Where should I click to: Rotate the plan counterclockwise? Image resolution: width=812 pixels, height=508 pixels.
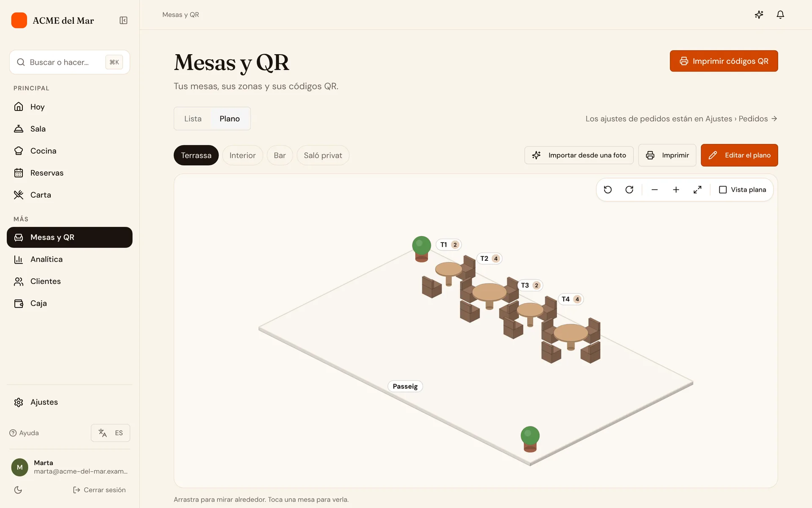[x=608, y=190]
